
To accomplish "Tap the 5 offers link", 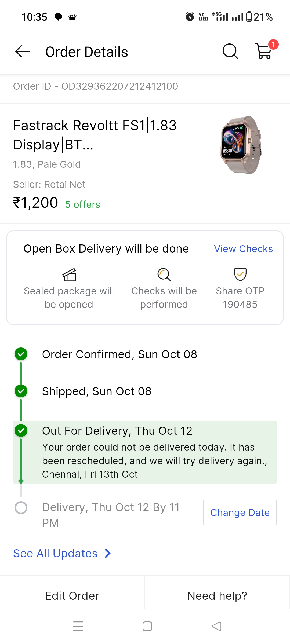I will 83,204.
